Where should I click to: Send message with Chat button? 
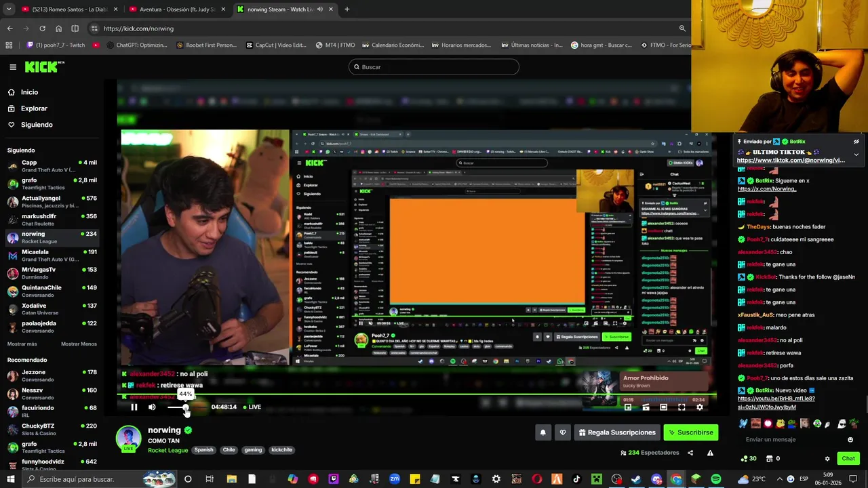(848, 459)
